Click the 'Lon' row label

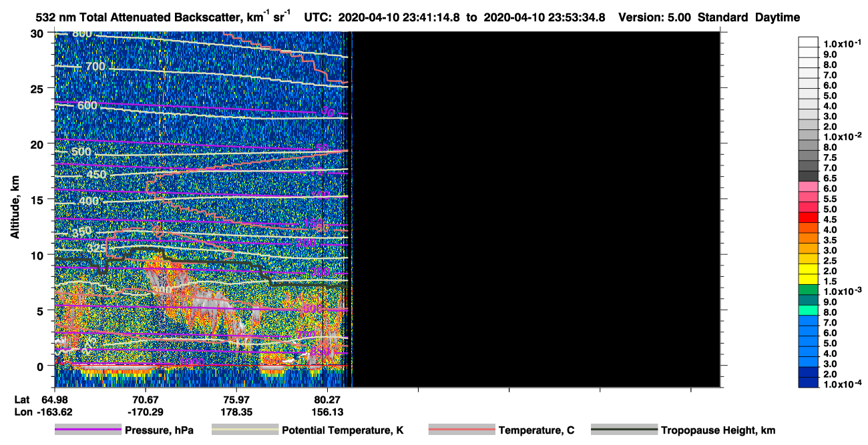coord(22,412)
